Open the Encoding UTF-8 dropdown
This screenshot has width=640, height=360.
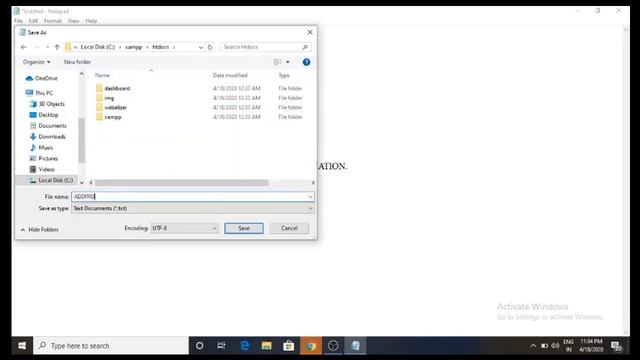pyautogui.click(x=184, y=228)
